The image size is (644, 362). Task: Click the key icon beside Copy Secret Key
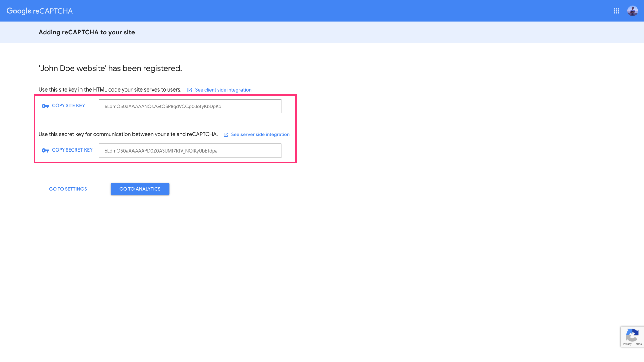[45, 150]
